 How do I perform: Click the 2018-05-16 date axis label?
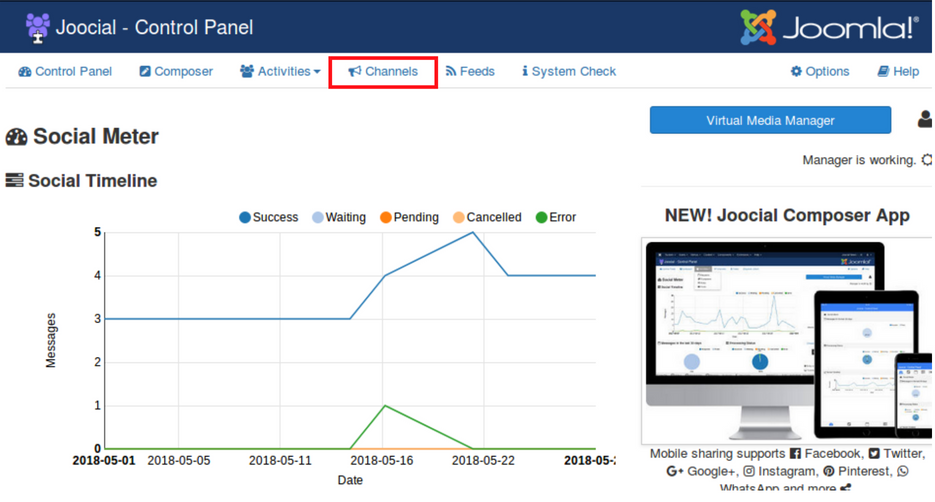[382, 461]
